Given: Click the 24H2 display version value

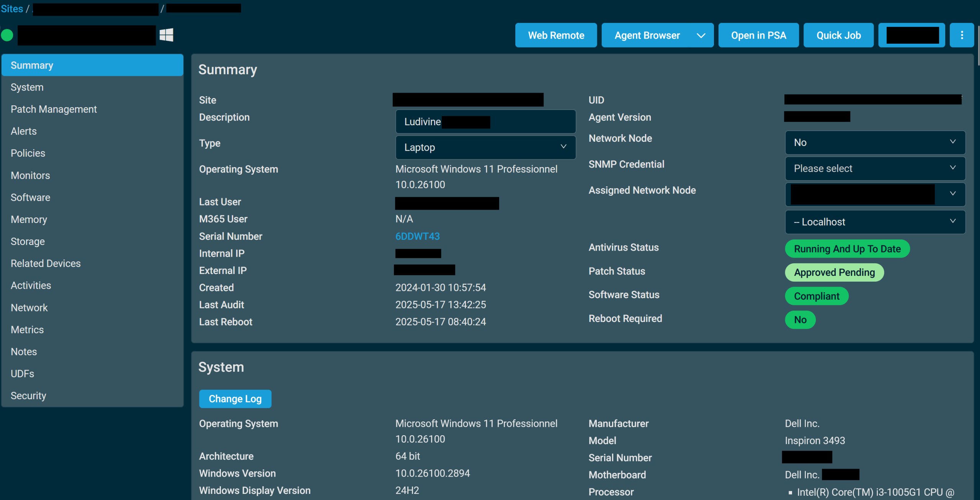Looking at the screenshot, I should click(407, 491).
